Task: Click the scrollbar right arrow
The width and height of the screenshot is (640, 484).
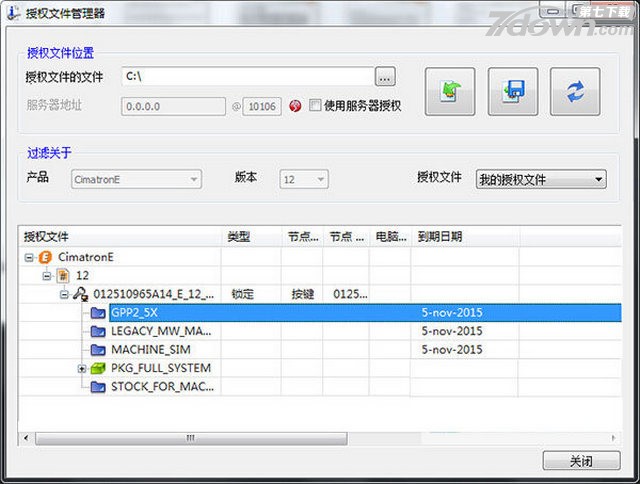Action: coord(613,438)
